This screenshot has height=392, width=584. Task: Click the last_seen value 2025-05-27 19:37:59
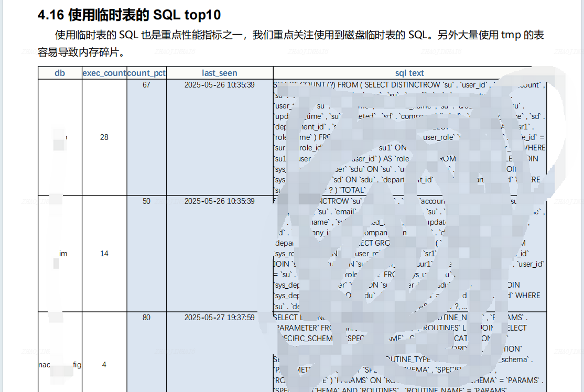219,318
